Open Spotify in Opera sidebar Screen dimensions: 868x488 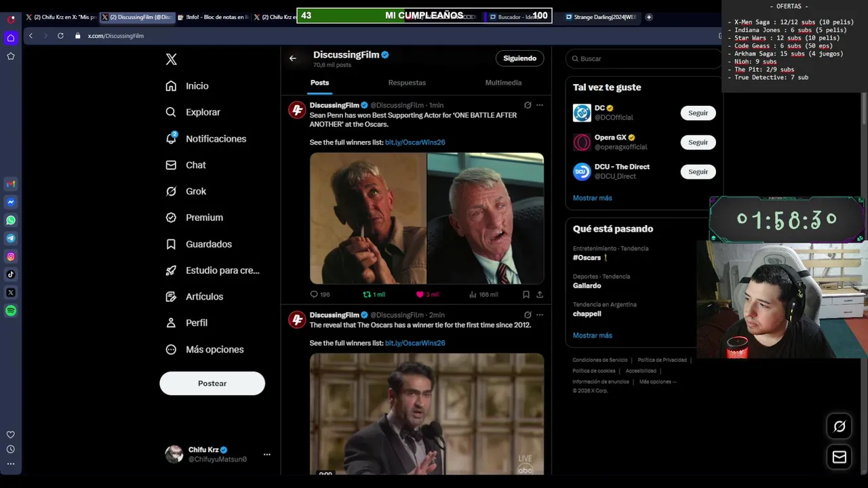click(11, 311)
